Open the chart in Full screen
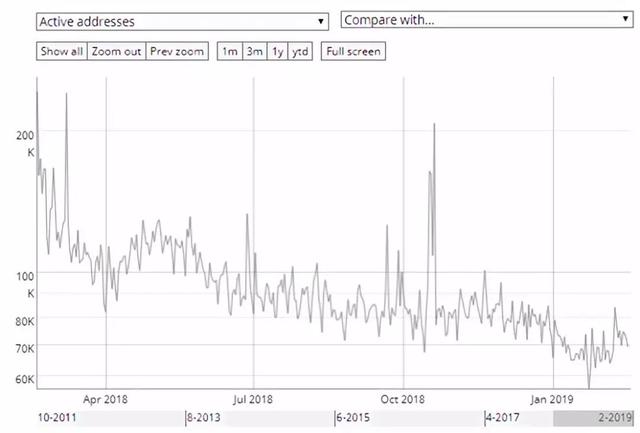640x433 pixels. pos(352,51)
